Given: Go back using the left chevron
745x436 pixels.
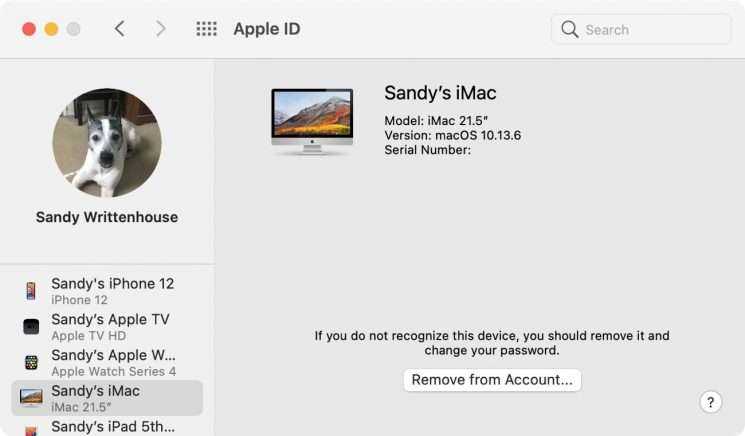Looking at the screenshot, I should pyautogui.click(x=120, y=29).
